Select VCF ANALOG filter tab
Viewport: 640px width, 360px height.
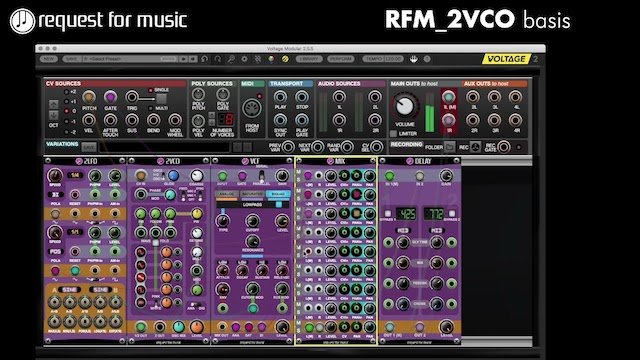pos(227,194)
